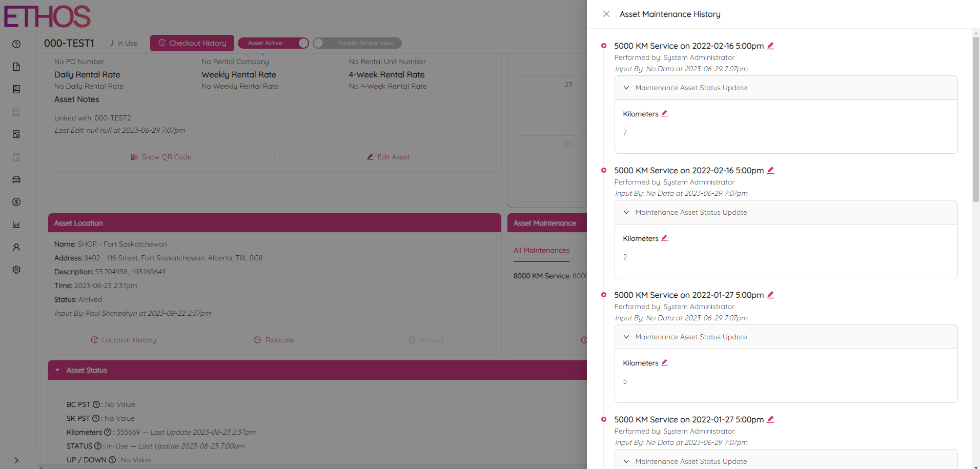Screen dimensions: 980x469
Task: Select the All Maintenances tab
Action: (541, 250)
